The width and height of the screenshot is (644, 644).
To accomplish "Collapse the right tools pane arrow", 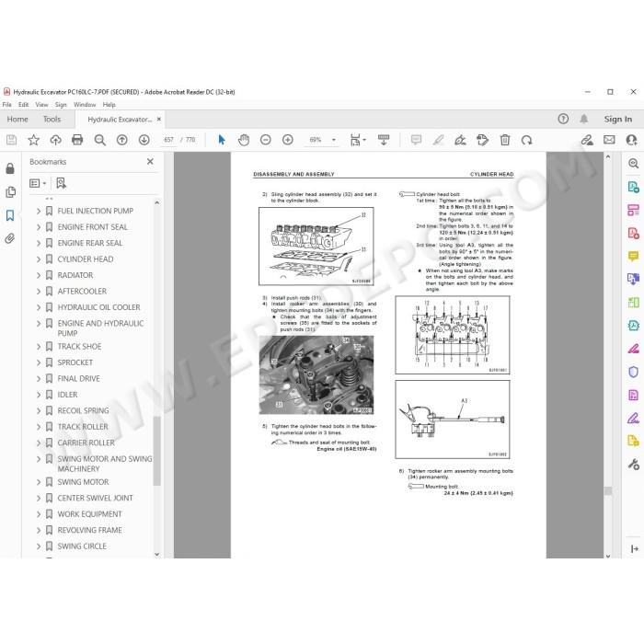I will [634, 548].
